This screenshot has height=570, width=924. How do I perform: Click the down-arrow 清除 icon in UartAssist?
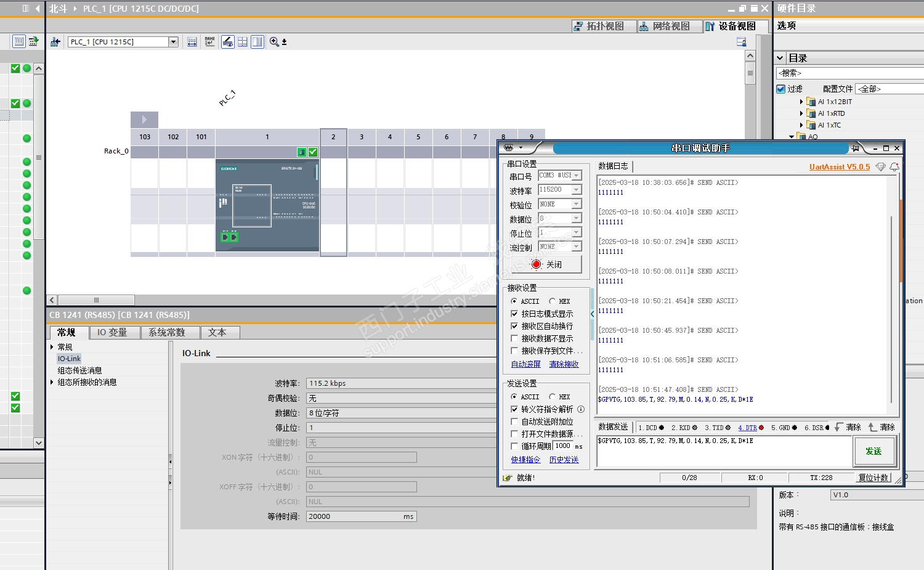[839, 427]
